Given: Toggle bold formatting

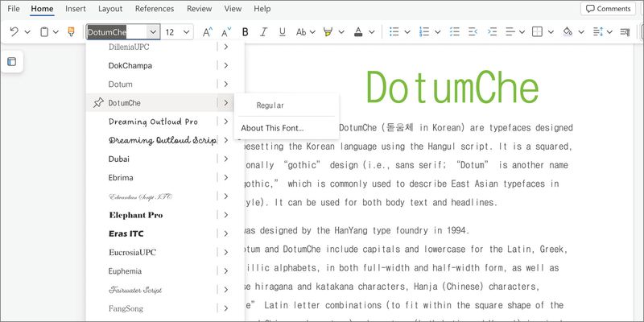Looking at the screenshot, I should [245, 32].
